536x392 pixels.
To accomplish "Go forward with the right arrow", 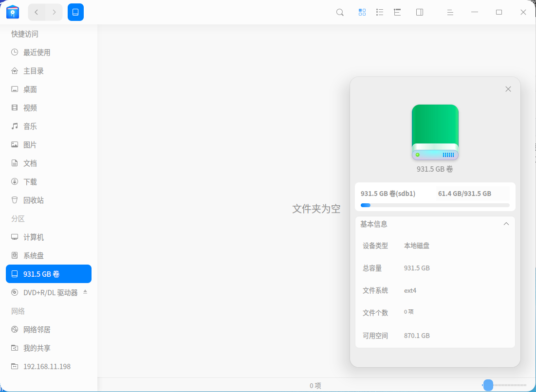I will (x=54, y=12).
